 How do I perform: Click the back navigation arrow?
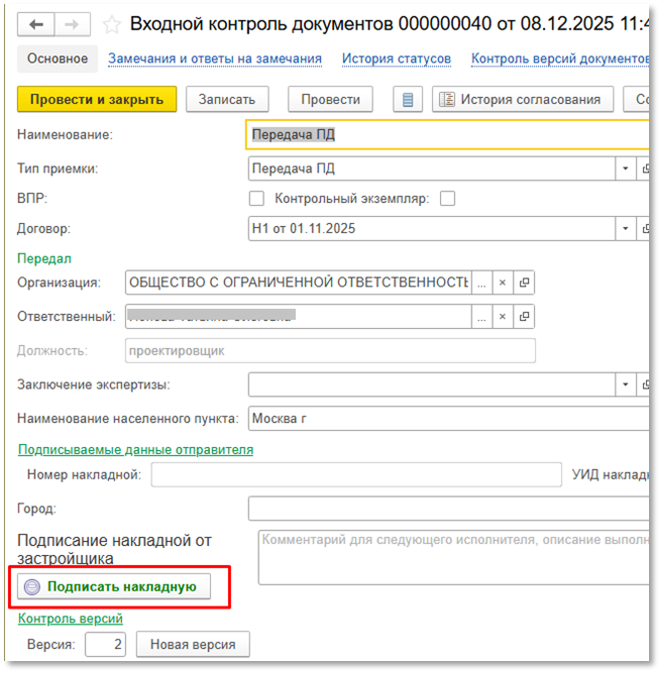(x=37, y=25)
